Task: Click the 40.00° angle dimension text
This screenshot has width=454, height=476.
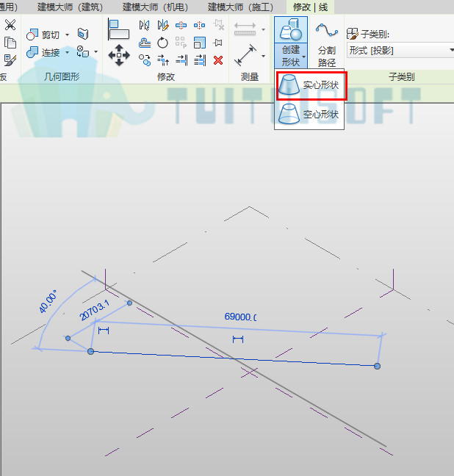Action: (48, 301)
